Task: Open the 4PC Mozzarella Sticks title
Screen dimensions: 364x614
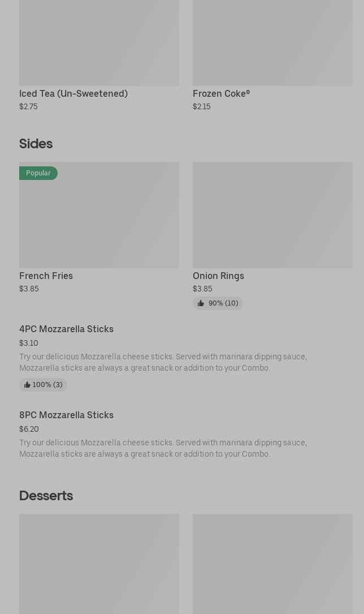Action: point(66,329)
